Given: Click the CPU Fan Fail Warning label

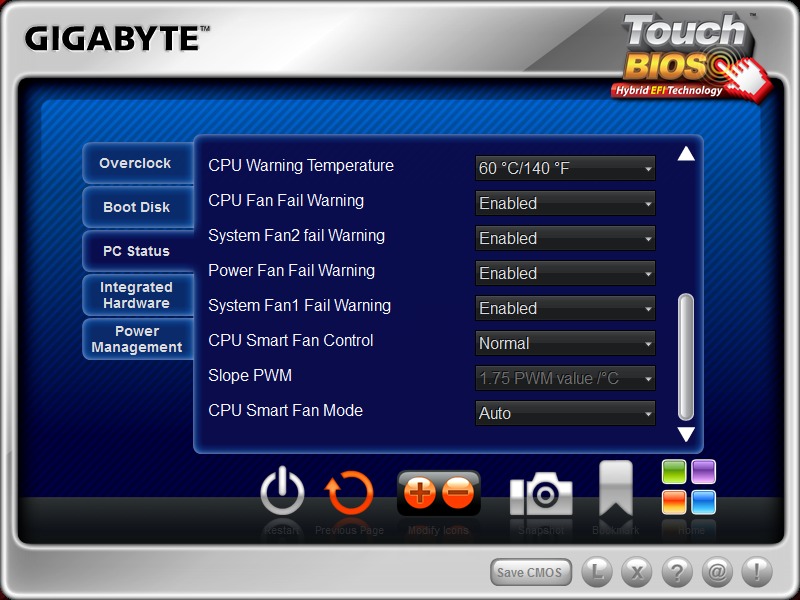Looking at the screenshot, I should coord(286,201).
